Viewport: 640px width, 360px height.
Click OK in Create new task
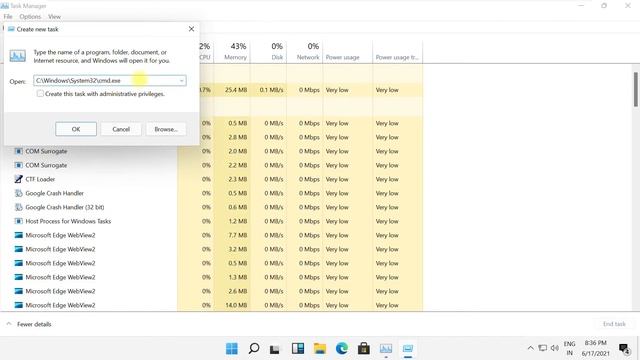coord(76,129)
